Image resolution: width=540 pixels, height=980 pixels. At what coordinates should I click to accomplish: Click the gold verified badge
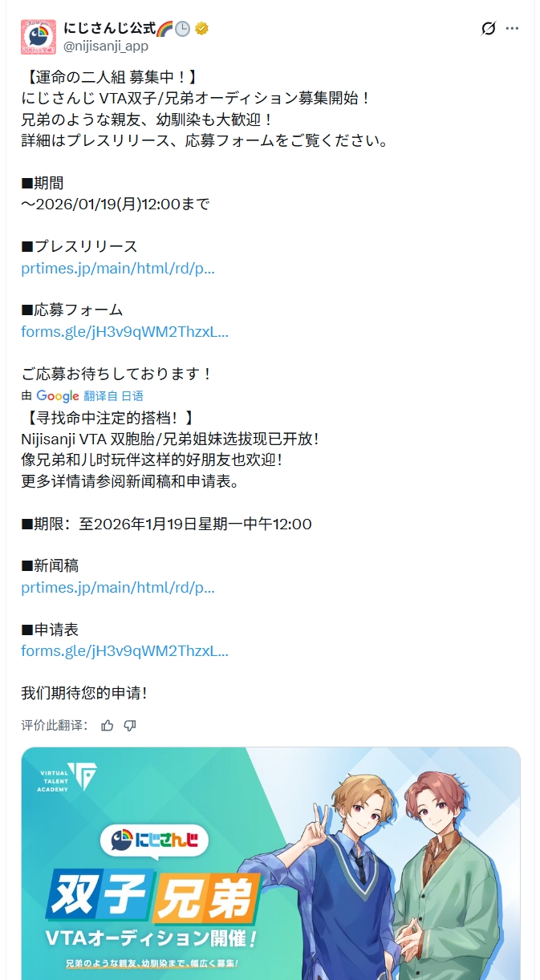point(202,29)
